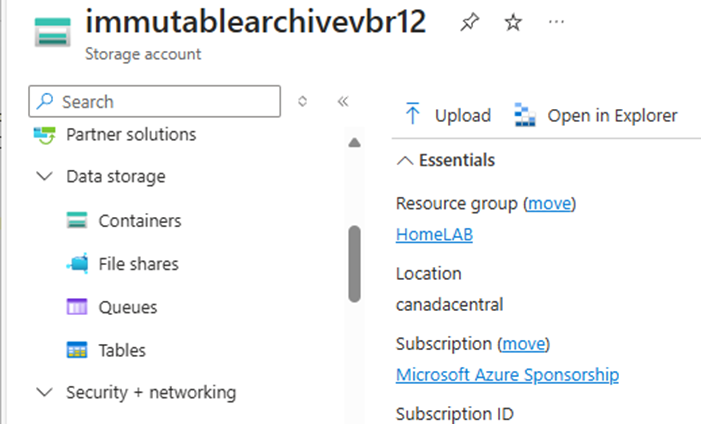Click the Upload button
The image size is (701, 424).
tap(448, 115)
